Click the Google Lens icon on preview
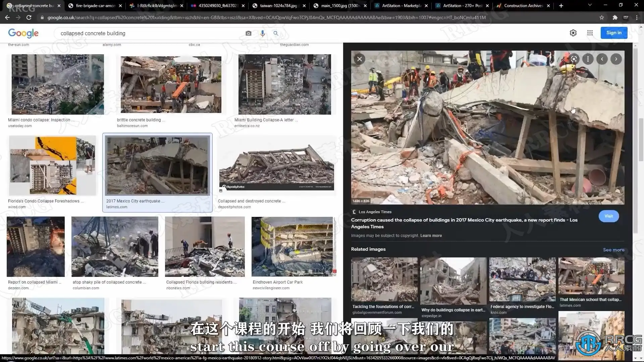Viewport: 644px width, 362px height. tap(574, 59)
